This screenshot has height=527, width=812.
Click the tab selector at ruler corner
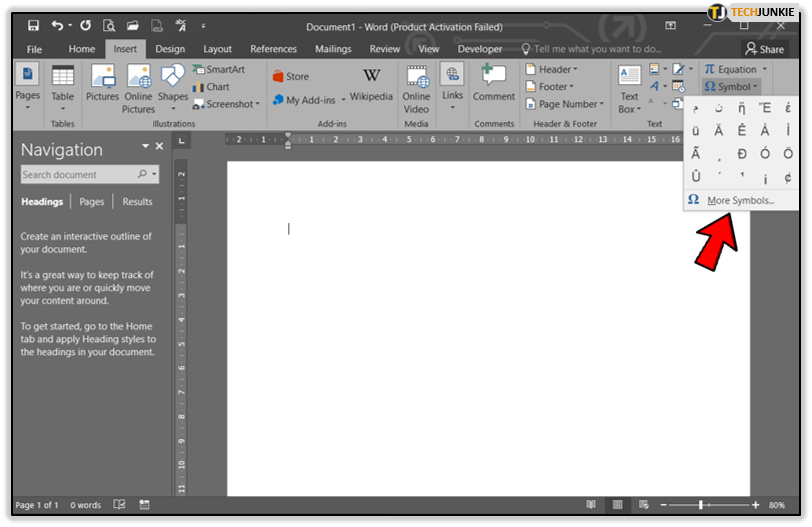pyautogui.click(x=181, y=140)
